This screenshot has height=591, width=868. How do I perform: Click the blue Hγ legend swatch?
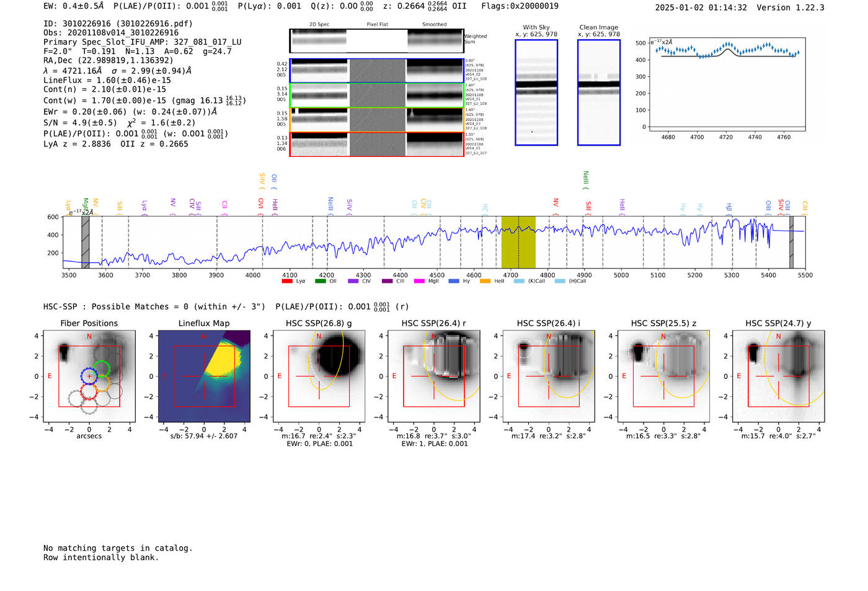454,281
